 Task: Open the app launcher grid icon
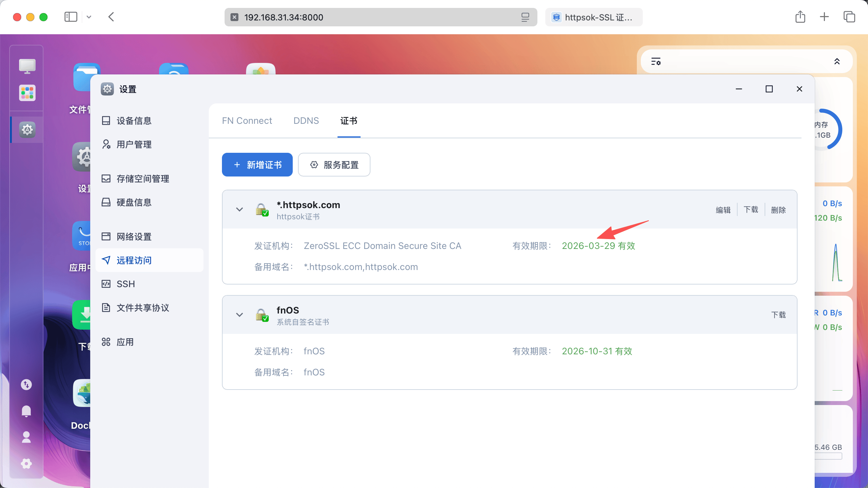point(27,93)
